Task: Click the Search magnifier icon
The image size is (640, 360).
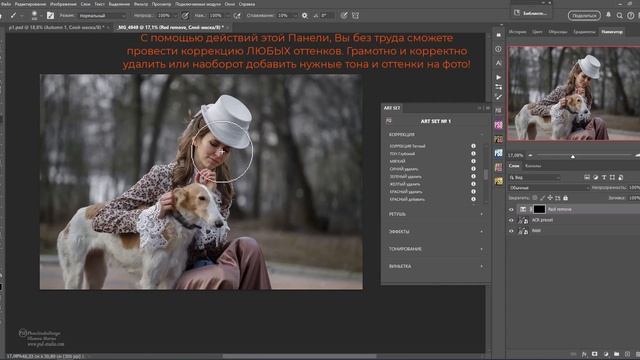Action: 620,16
